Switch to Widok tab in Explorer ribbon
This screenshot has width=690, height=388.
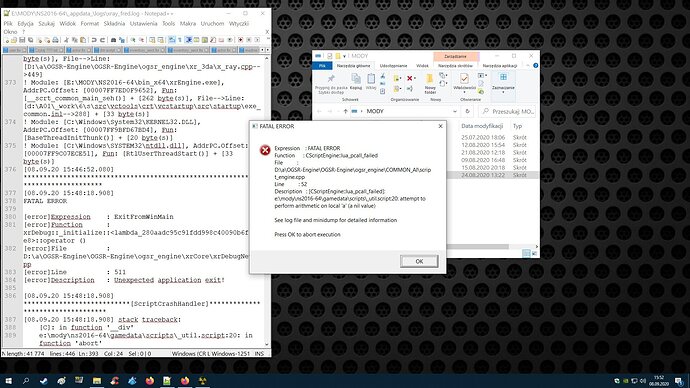tap(422, 66)
